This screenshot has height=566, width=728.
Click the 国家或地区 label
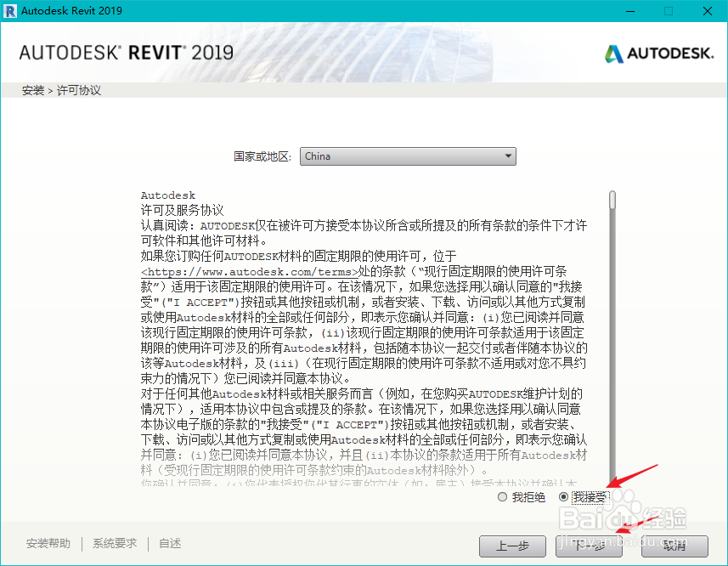pos(262,156)
